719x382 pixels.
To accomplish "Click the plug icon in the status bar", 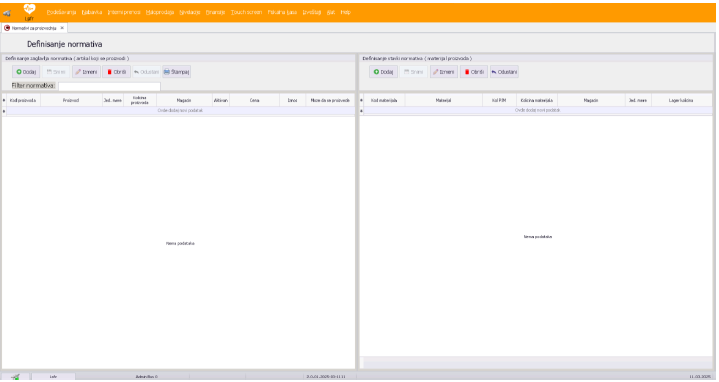I will coord(16,376).
